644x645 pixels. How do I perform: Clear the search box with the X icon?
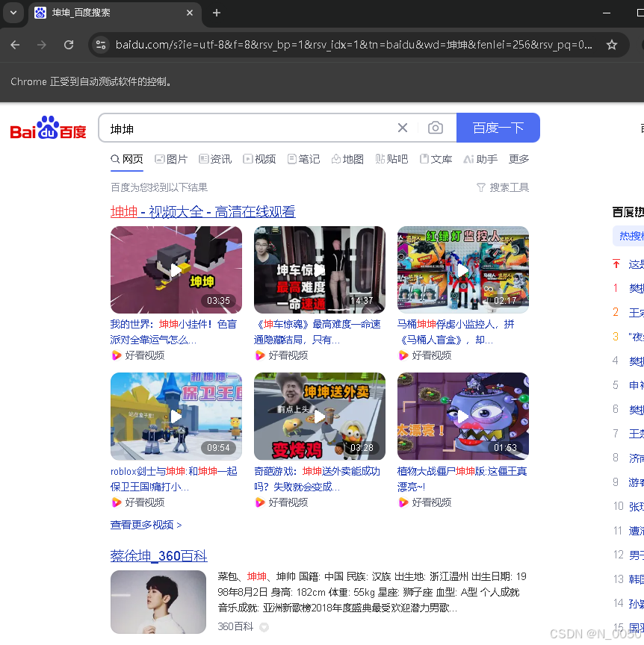(x=403, y=128)
